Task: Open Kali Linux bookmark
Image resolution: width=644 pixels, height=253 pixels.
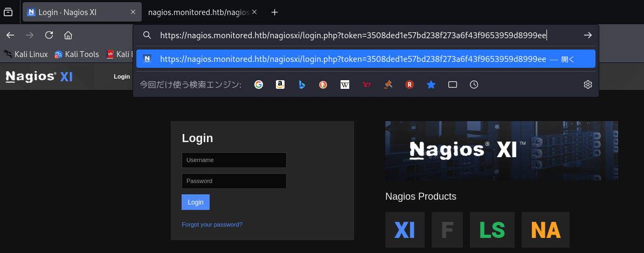Action: click(x=26, y=54)
